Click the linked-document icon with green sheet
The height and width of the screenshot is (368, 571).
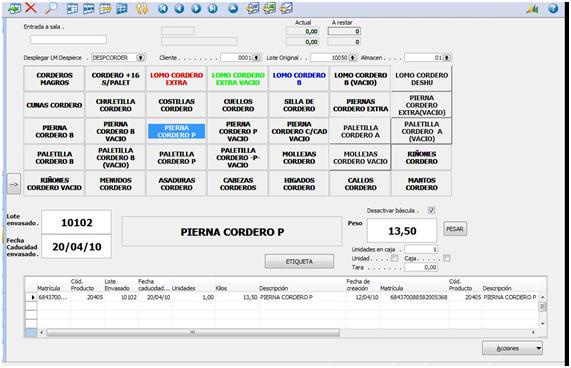pyautogui.click(x=270, y=8)
